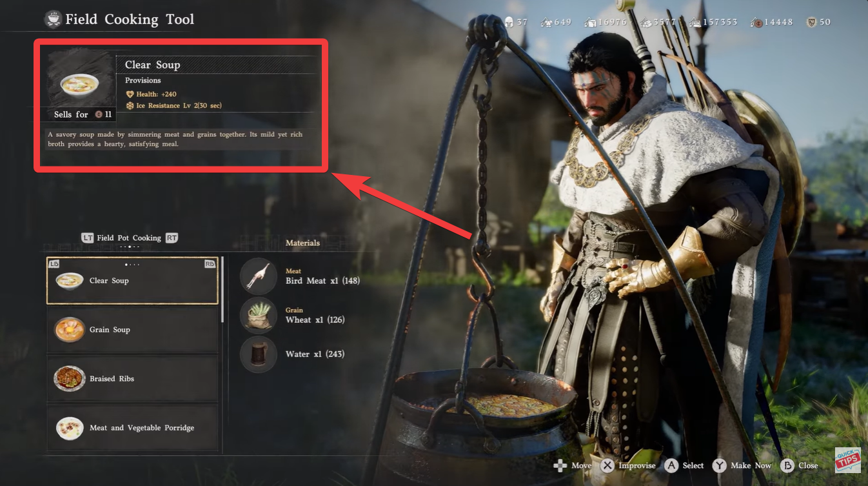Click the Make Now Y button

[x=719, y=465]
